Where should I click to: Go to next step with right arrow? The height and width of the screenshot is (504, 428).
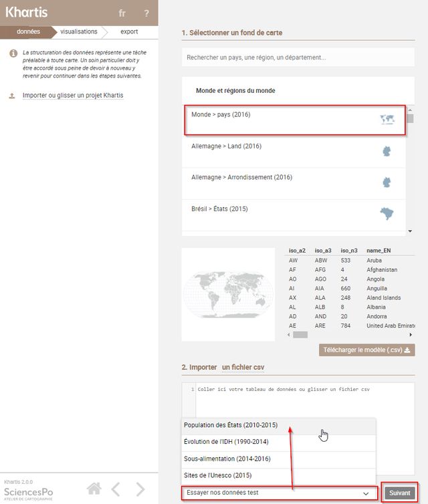(x=140, y=489)
